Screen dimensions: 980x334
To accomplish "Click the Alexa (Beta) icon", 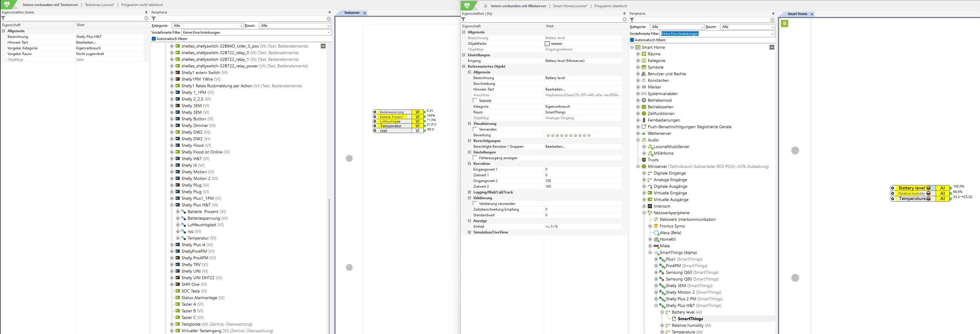I will [656, 233].
